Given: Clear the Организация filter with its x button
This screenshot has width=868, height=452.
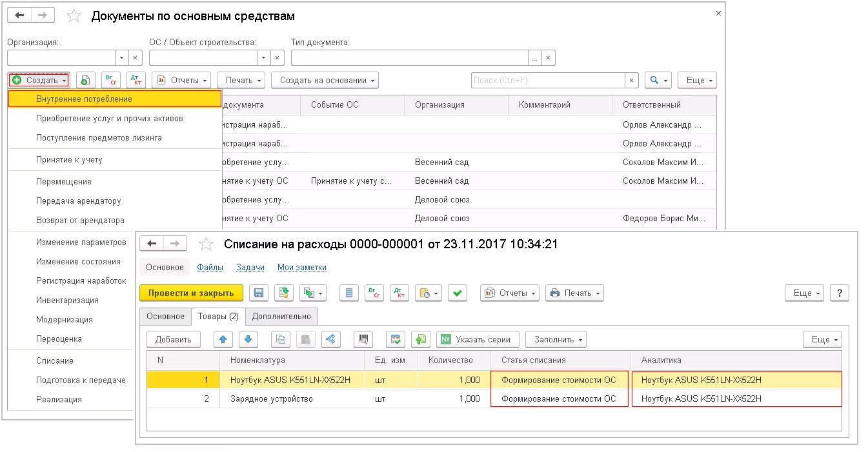Looking at the screenshot, I should pos(136,57).
